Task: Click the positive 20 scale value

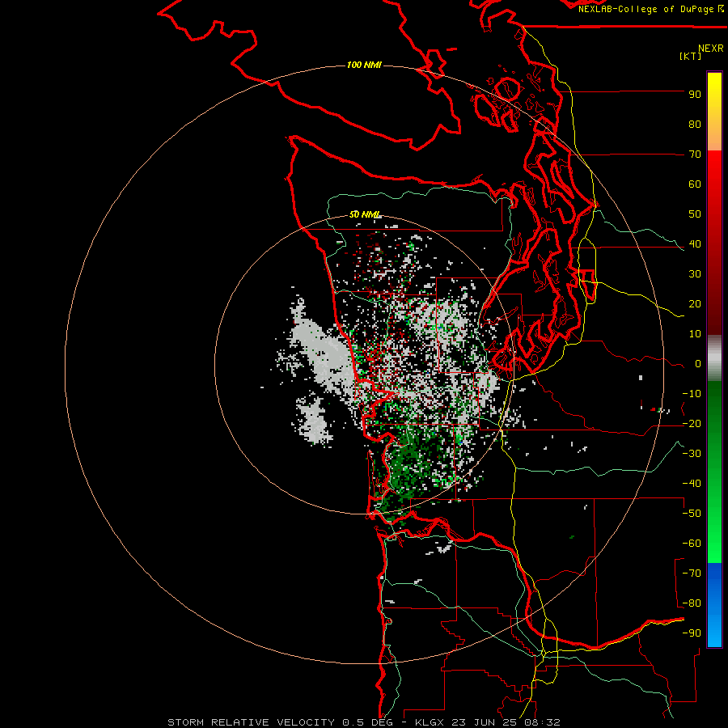Action: [x=695, y=304]
